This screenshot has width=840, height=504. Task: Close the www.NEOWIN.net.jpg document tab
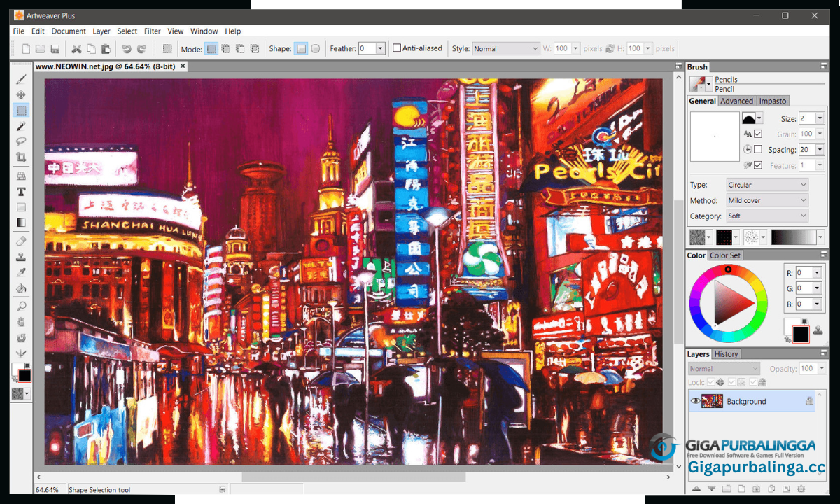pos(183,66)
